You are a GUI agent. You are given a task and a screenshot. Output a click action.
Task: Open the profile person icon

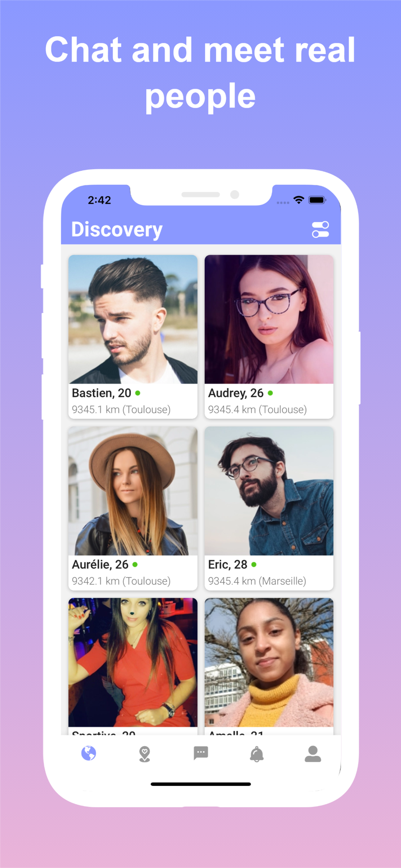313,754
